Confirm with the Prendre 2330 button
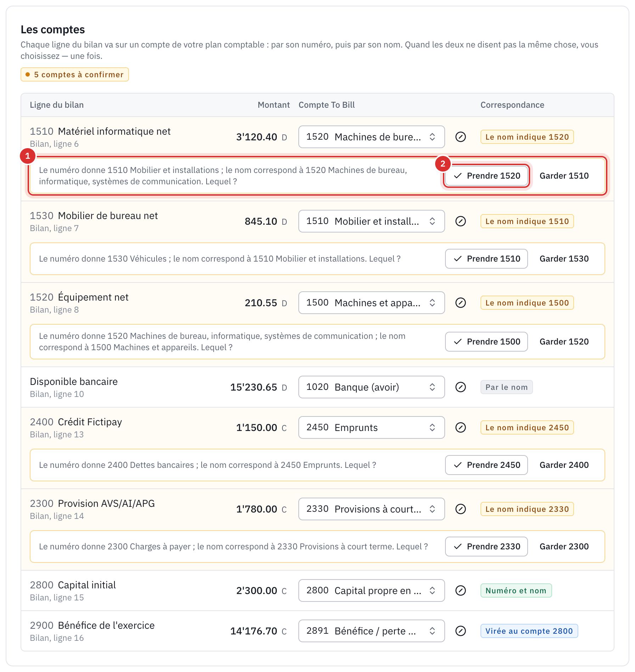The width and height of the screenshot is (635, 672). pos(487,547)
